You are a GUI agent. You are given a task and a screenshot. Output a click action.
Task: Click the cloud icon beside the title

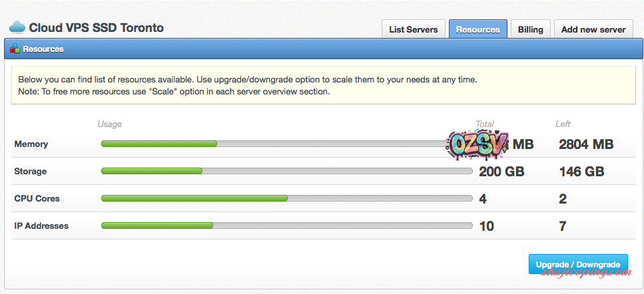17,28
